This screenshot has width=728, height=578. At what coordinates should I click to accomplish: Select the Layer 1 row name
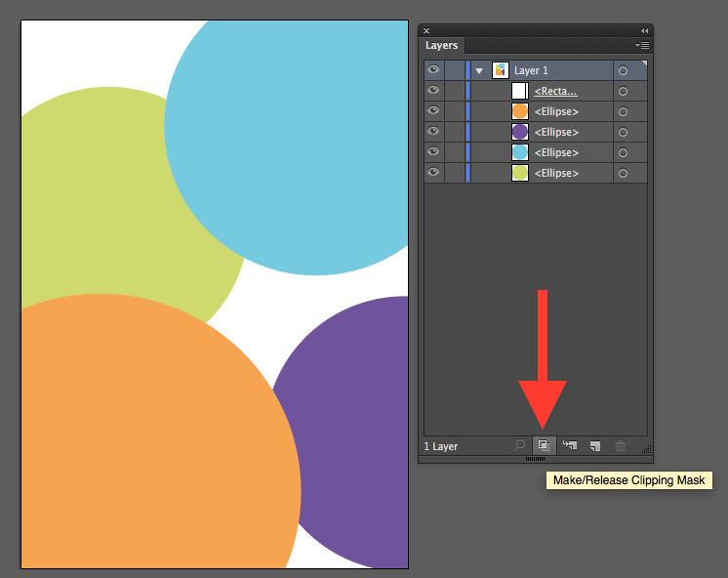(531, 70)
